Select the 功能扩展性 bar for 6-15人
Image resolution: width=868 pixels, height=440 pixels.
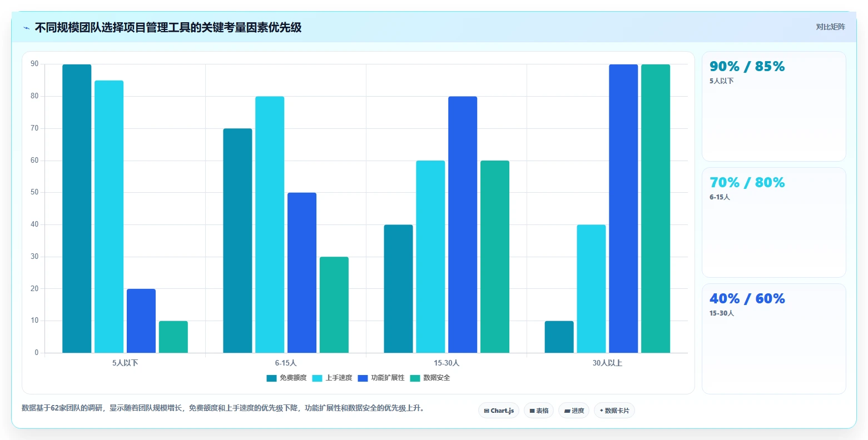[x=302, y=273]
